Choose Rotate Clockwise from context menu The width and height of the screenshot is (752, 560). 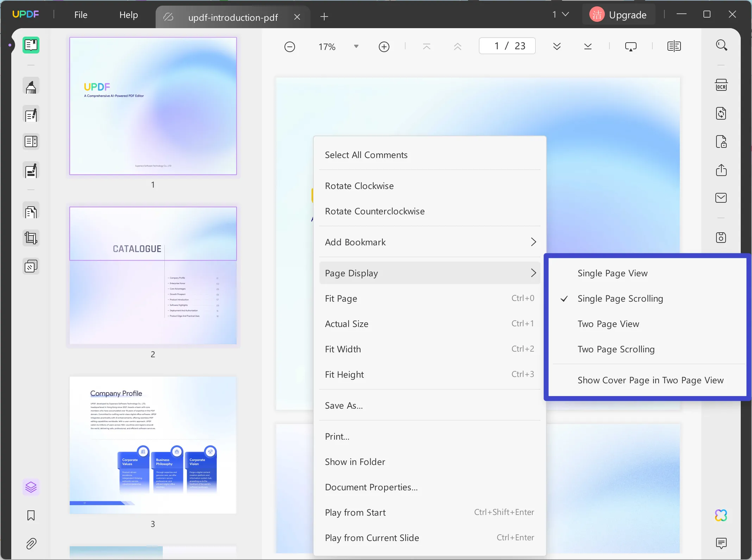pyautogui.click(x=359, y=186)
